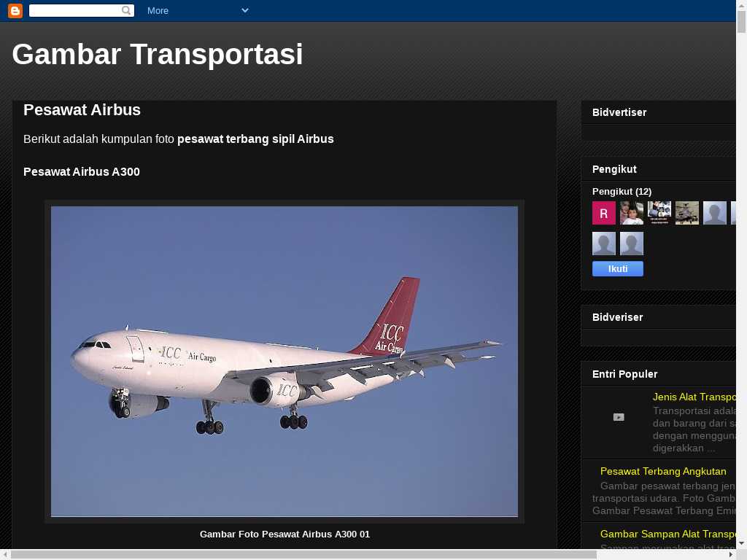Click the pink R follower avatar

pos(603,213)
